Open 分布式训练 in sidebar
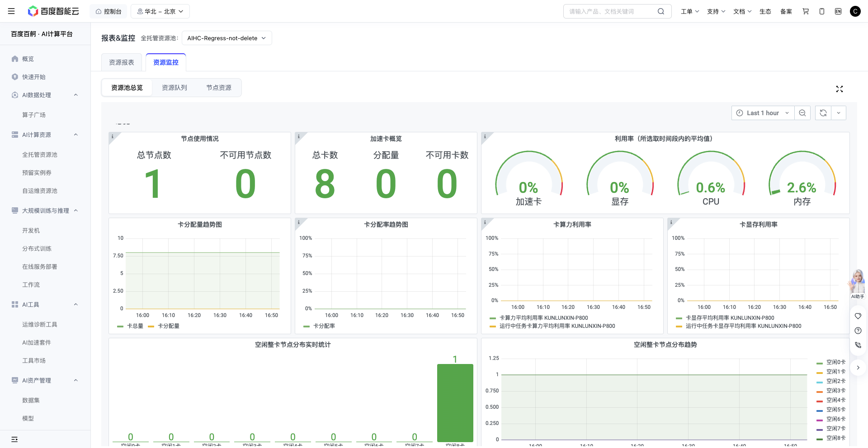Image resolution: width=868 pixels, height=448 pixels. pos(37,248)
